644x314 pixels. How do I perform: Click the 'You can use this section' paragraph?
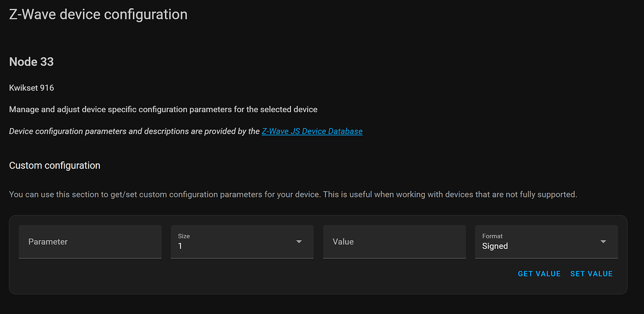(293, 194)
